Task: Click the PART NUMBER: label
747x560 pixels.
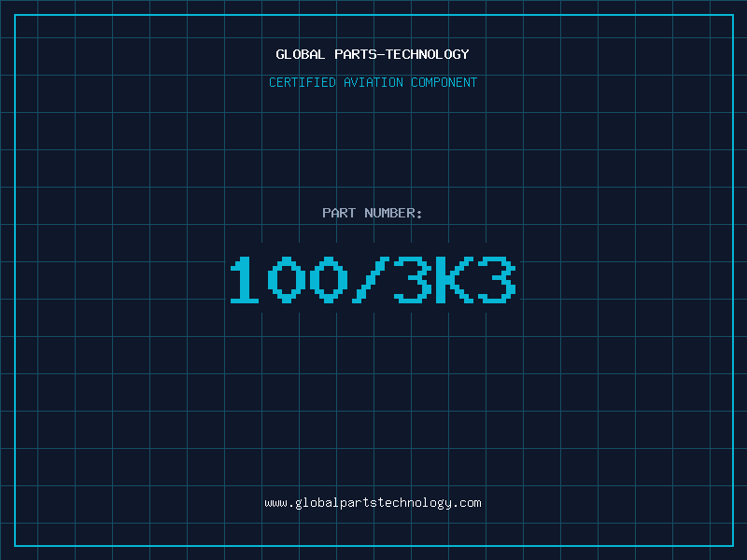Action: 373,213
